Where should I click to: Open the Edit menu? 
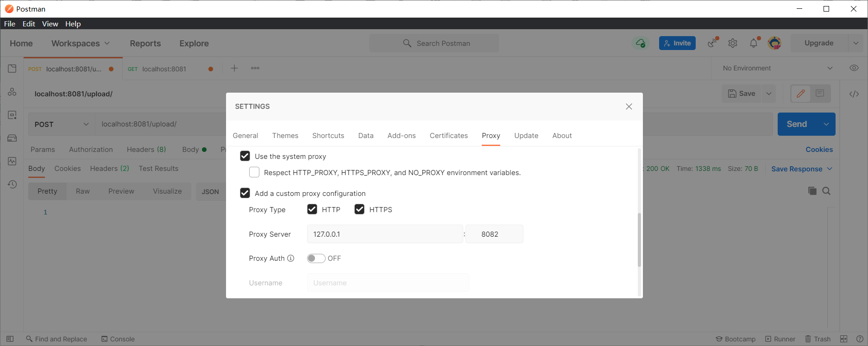(29, 24)
